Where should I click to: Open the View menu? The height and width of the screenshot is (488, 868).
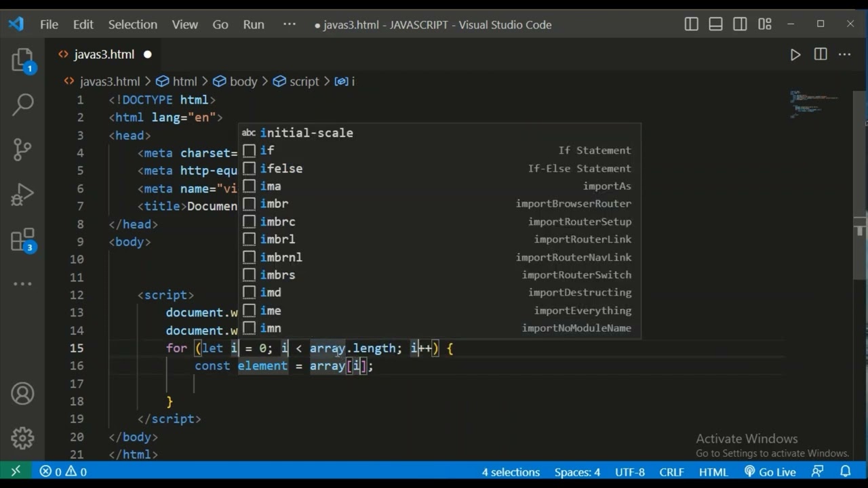[184, 24]
